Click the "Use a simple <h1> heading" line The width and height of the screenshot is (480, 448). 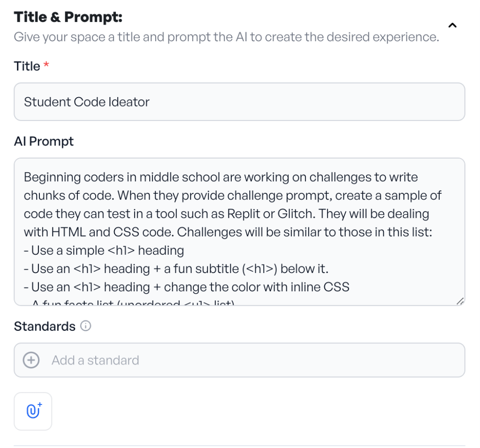pyautogui.click(x=104, y=251)
